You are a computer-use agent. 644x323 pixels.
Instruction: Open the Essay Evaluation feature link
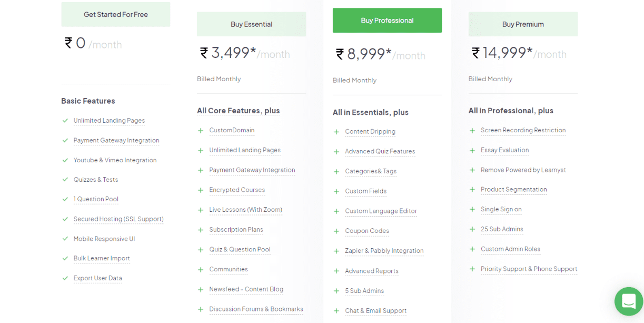(x=504, y=150)
